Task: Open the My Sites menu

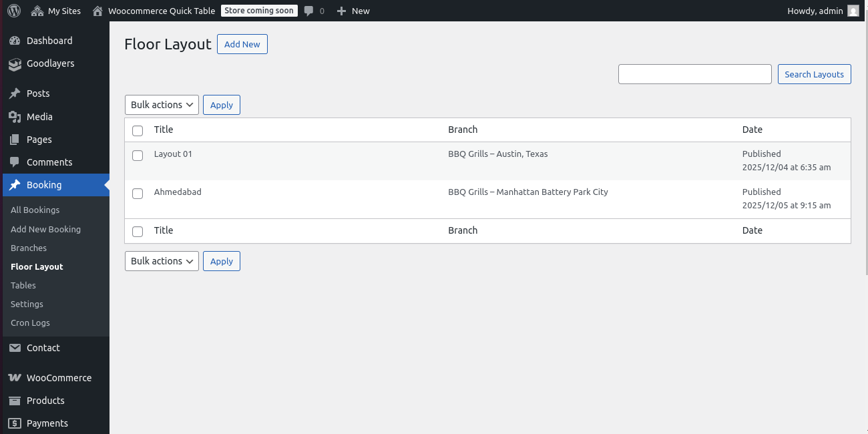Action: [57, 11]
